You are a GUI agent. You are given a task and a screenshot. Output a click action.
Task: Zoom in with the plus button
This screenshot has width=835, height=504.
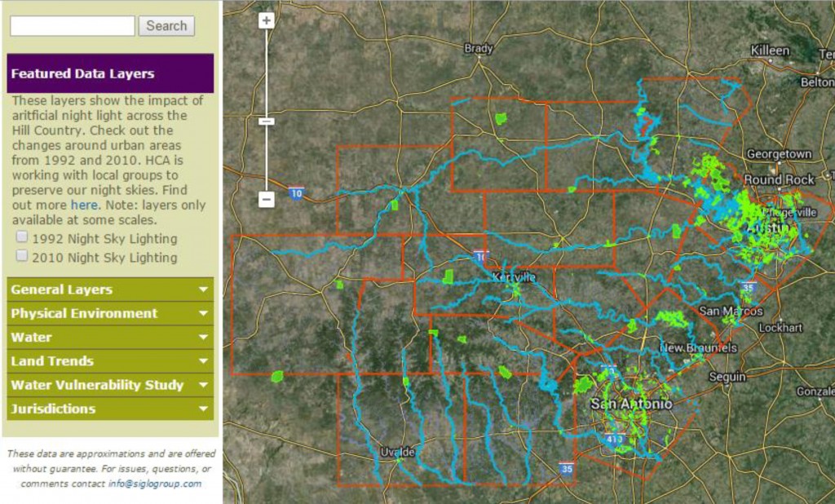tap(267, 21)
